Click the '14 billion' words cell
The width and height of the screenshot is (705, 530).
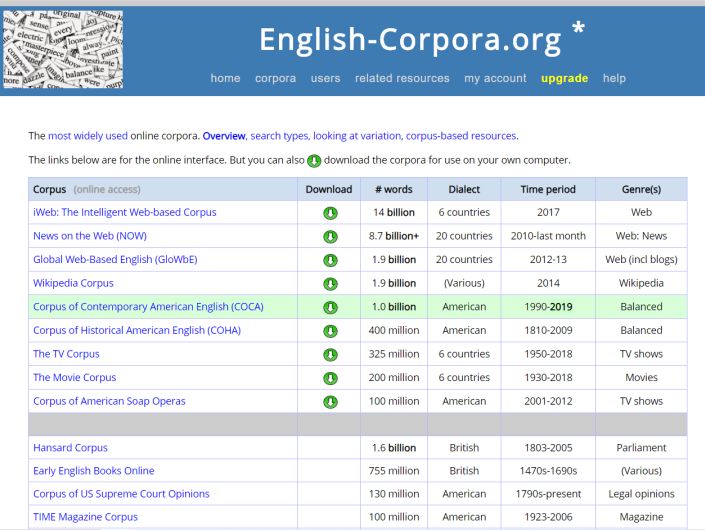[394, 212]
